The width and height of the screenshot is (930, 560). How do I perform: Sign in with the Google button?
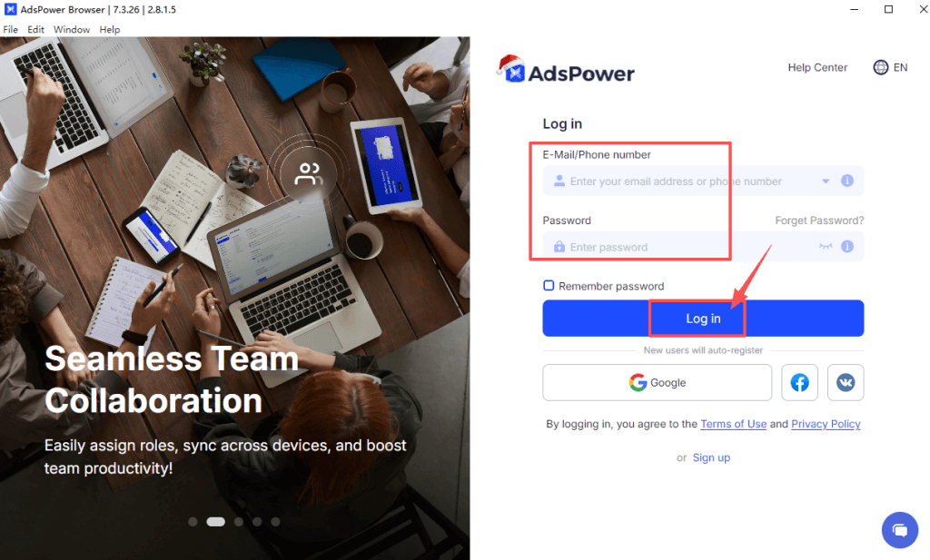pos(658,383)
